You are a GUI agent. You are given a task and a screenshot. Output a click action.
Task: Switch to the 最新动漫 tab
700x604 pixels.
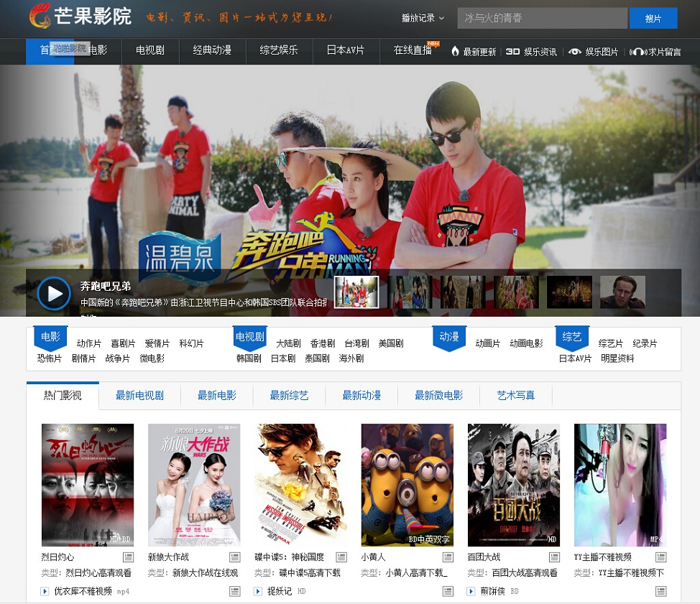(361, 395)
